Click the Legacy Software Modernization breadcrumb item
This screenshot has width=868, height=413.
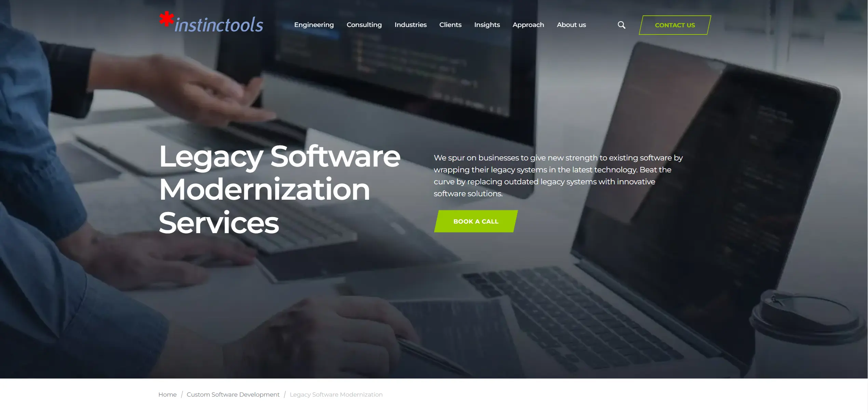click(336, 394)
